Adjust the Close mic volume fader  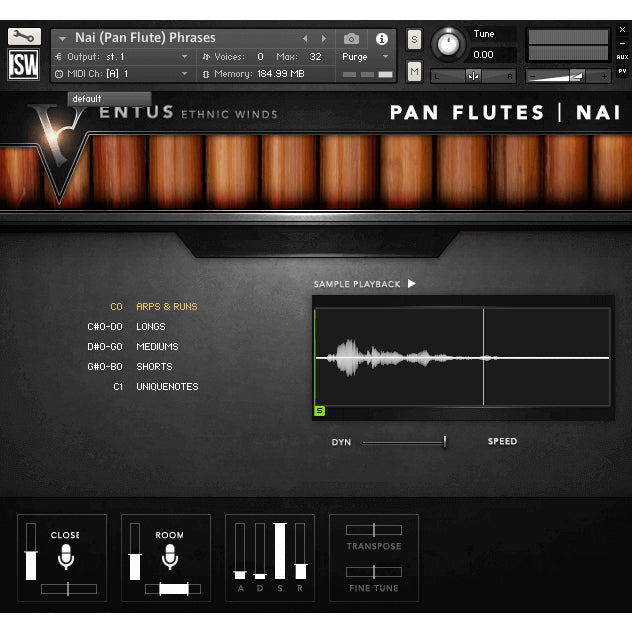tap(31, 551)
